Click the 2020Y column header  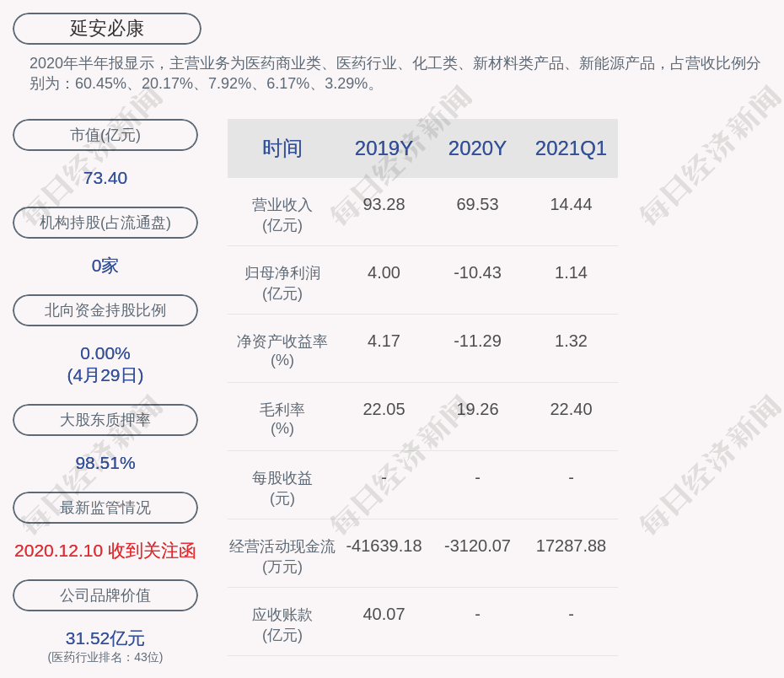(x=477, y=148)
